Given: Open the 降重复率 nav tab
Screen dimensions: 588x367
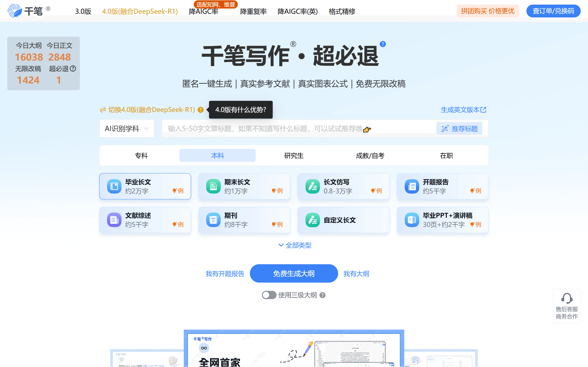Looking at the screenshot, I should click(x=253, y=11).
